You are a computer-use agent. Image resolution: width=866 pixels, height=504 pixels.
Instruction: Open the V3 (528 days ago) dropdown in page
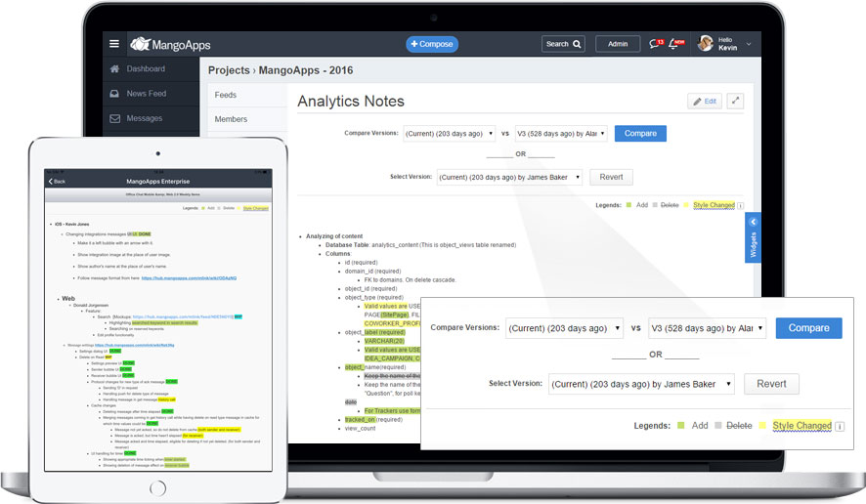point(561,134)
